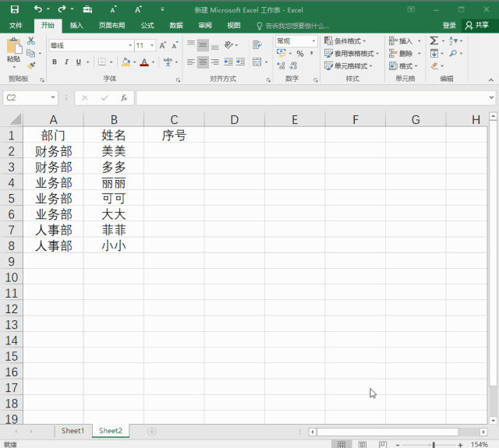
Task: Expand the 条件格式 conditional formatting menu
Action: (x=345, y=41)
